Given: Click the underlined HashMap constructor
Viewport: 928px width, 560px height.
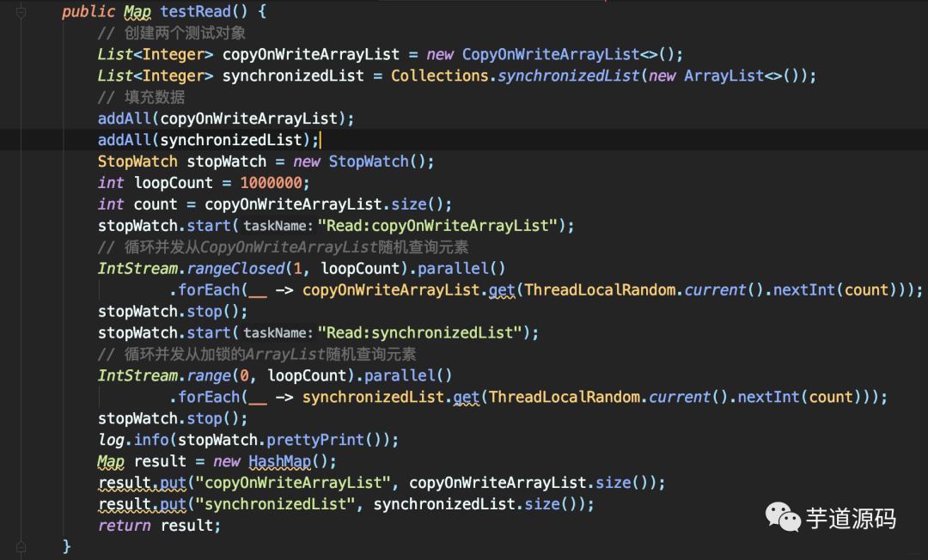Looking at the screenshot, I should click(x=279, y=461).
